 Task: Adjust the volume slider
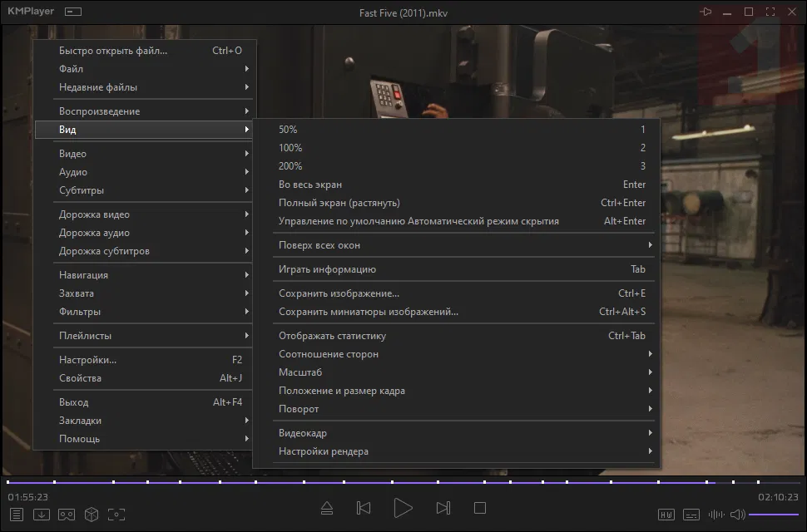click(774, 515)
